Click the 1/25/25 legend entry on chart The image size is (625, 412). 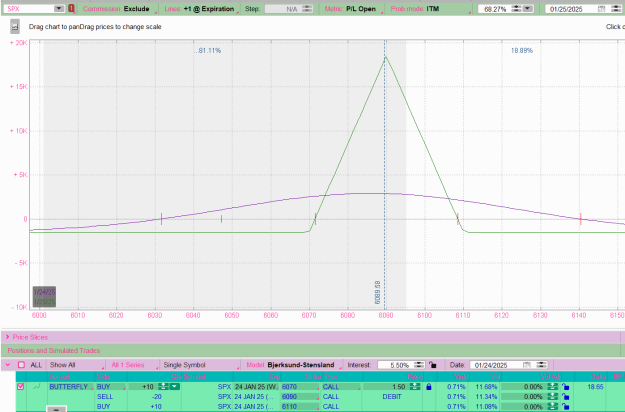pyautogui.click(x=44, y=302)
